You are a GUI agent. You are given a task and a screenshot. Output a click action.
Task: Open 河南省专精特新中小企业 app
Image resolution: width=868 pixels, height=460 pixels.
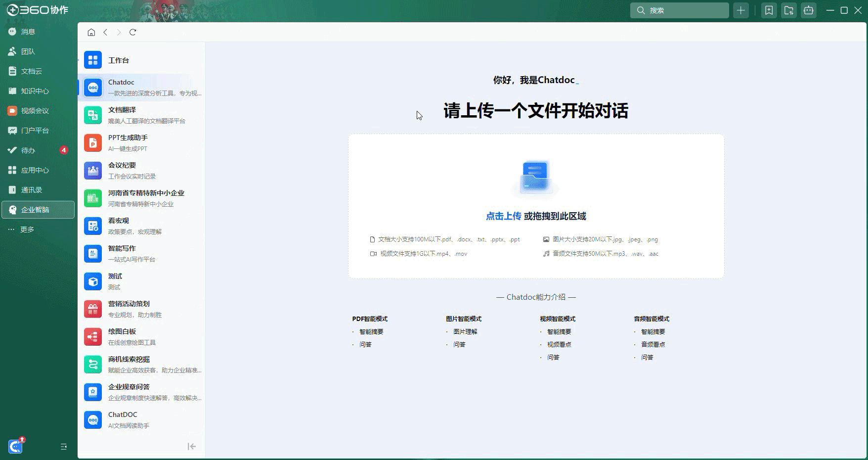point(141,198)
